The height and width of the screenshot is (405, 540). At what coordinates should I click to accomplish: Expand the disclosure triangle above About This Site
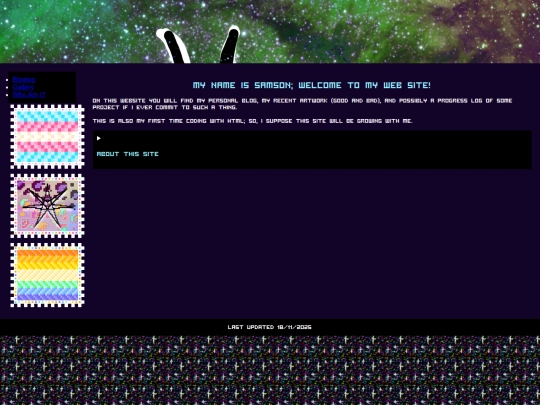tap(99, 138)
